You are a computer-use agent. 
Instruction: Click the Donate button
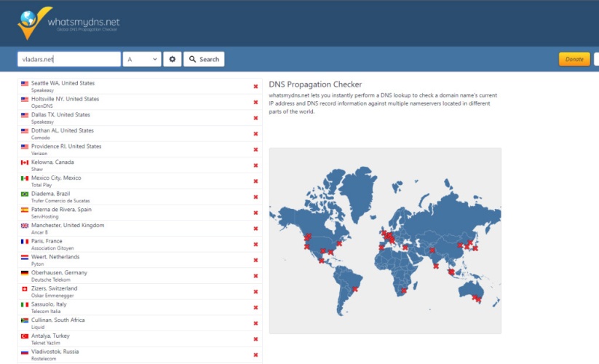[x=574, y=59]
